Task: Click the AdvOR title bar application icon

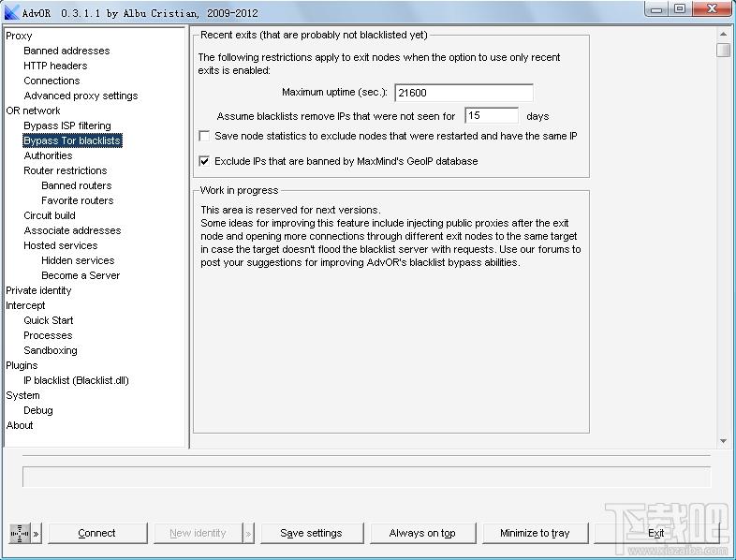Action: [12, 12]
